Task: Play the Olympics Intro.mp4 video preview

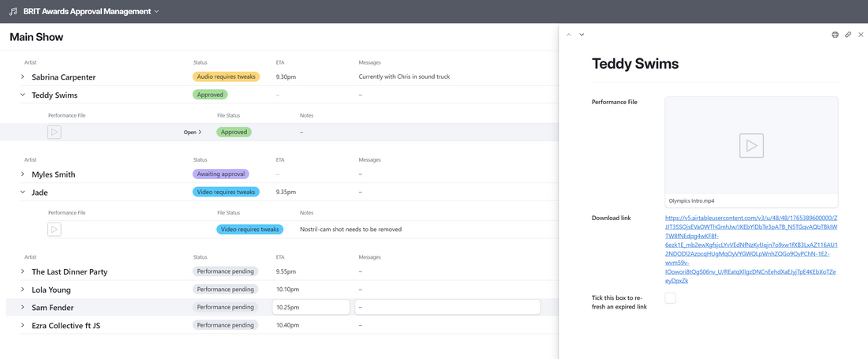Action: click(751, 146)
